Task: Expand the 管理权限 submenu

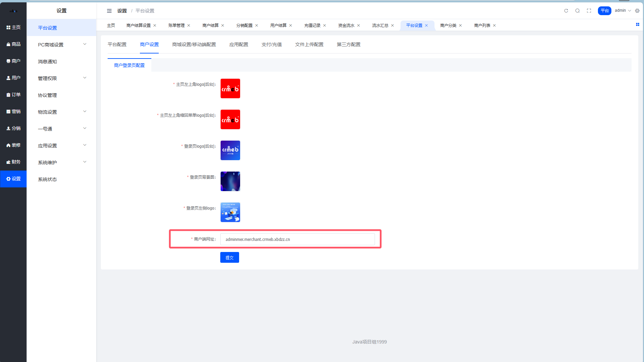Action: pos(62,78)
